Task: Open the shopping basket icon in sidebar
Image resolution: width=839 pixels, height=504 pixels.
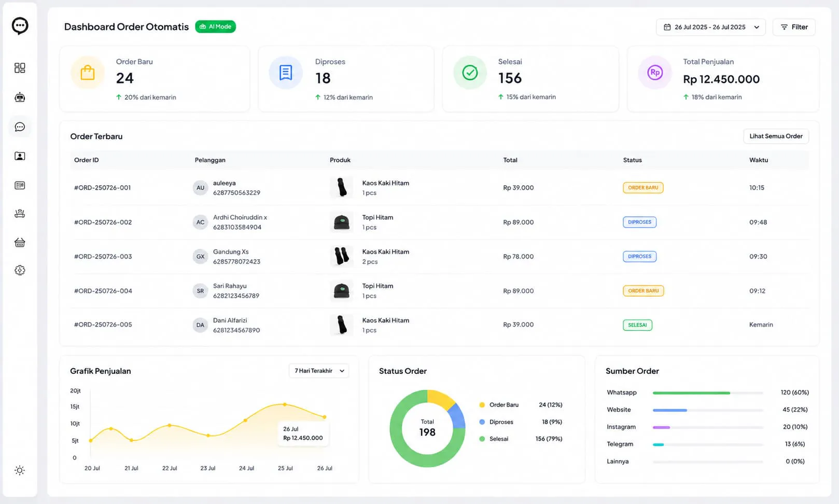Action: 20,242
